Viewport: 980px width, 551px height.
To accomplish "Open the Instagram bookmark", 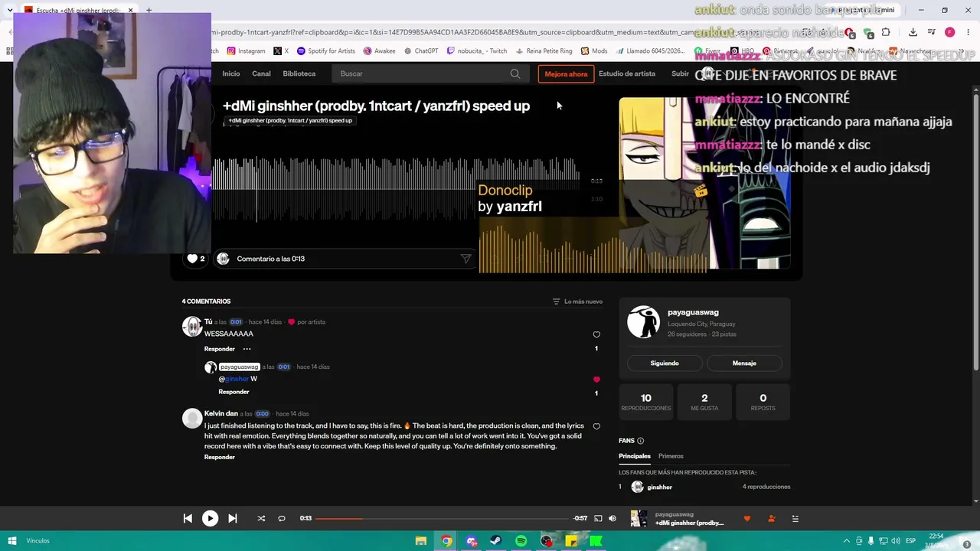I will tap(246, 51).
